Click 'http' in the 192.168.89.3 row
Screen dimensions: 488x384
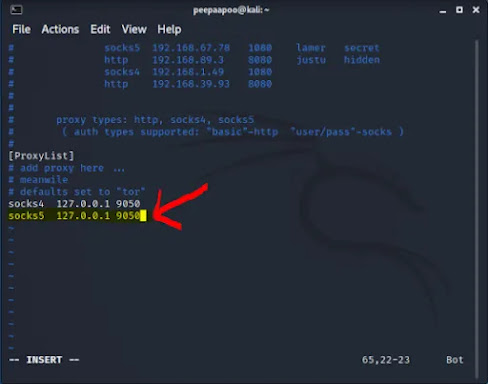pyautogui.click(x=116, y=60)
